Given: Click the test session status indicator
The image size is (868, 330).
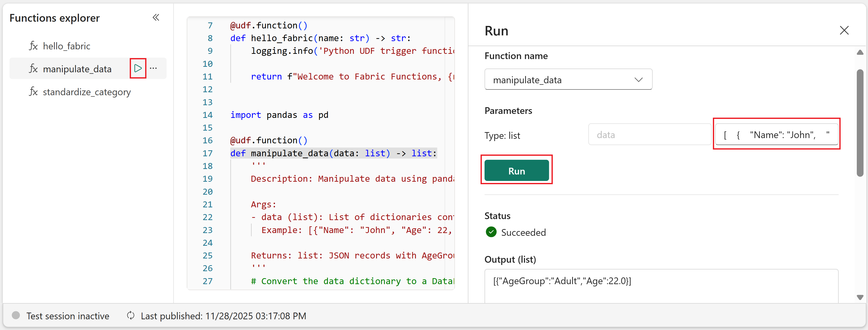Looking at the screenshot, I should coord(16,315).
